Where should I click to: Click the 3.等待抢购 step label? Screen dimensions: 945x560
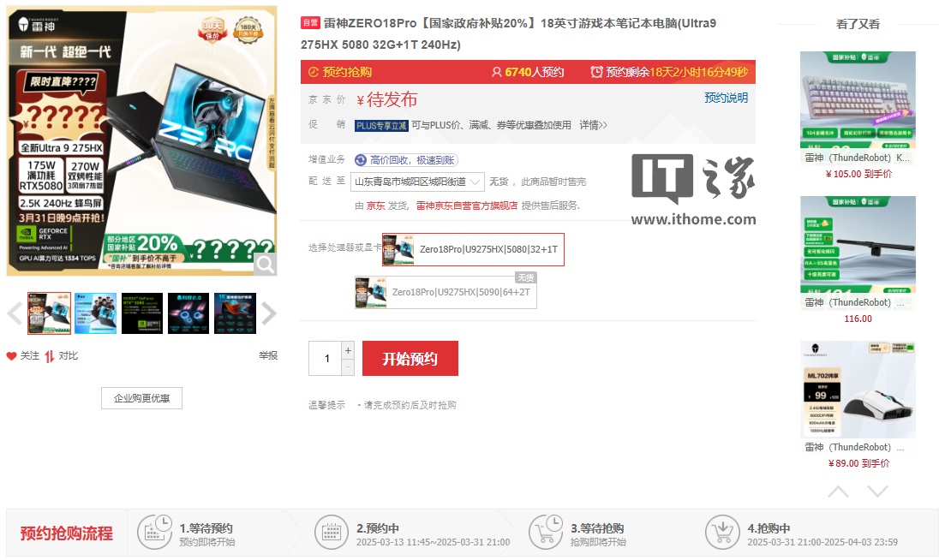tap(597, 528)
